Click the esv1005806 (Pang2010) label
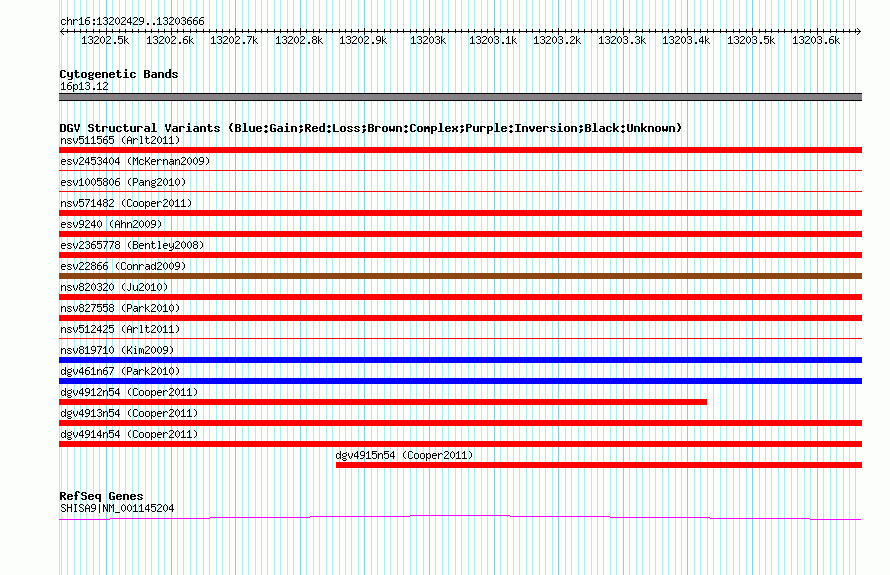Viewport: 890px width, 575px height. point(123,182)
